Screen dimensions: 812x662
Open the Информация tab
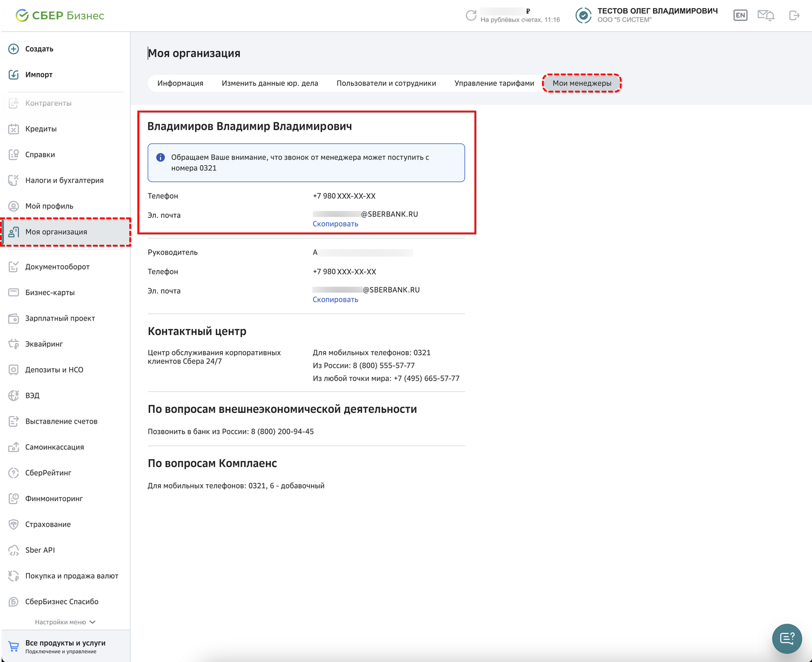[x=180, y=83]
